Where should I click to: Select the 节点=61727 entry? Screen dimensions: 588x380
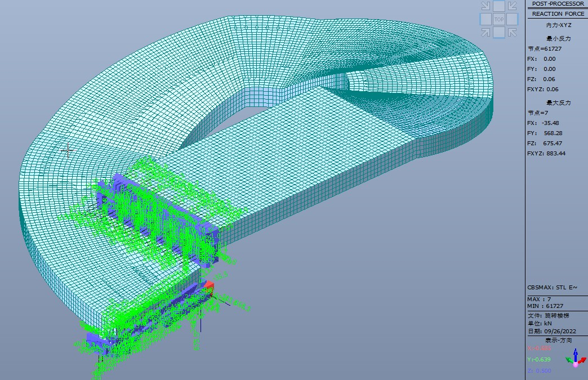point(545,49)
